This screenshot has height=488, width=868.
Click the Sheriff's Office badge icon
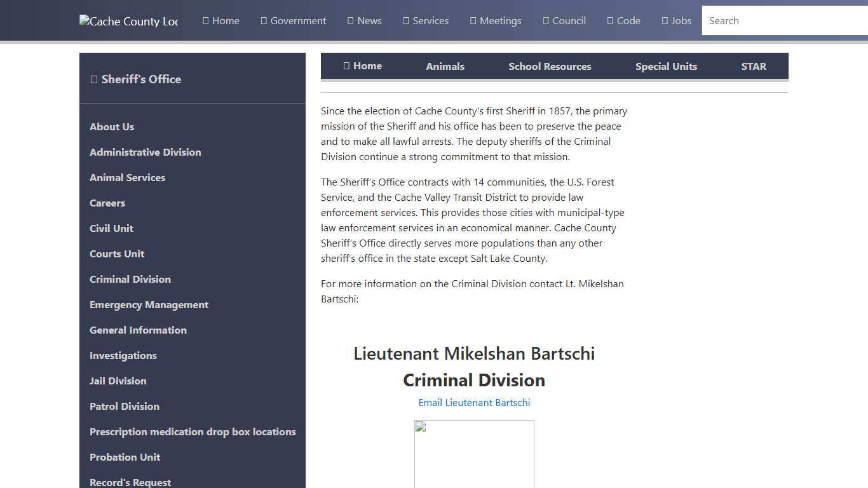click(94, 79)
